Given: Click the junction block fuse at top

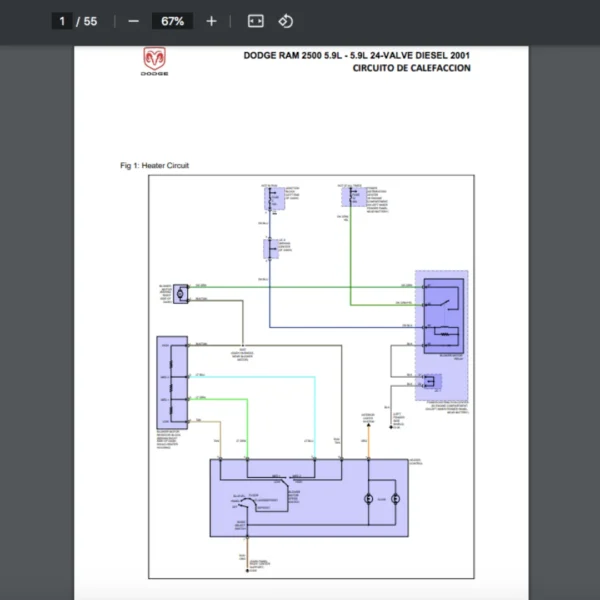Looking at the screenshot, I should [271, 197].
